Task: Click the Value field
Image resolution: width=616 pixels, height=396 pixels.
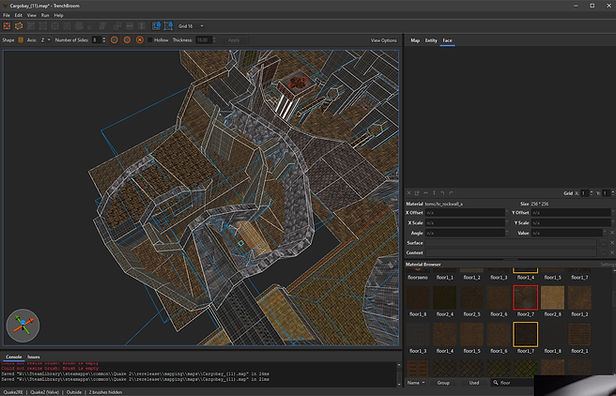Action: pos(567,233)
